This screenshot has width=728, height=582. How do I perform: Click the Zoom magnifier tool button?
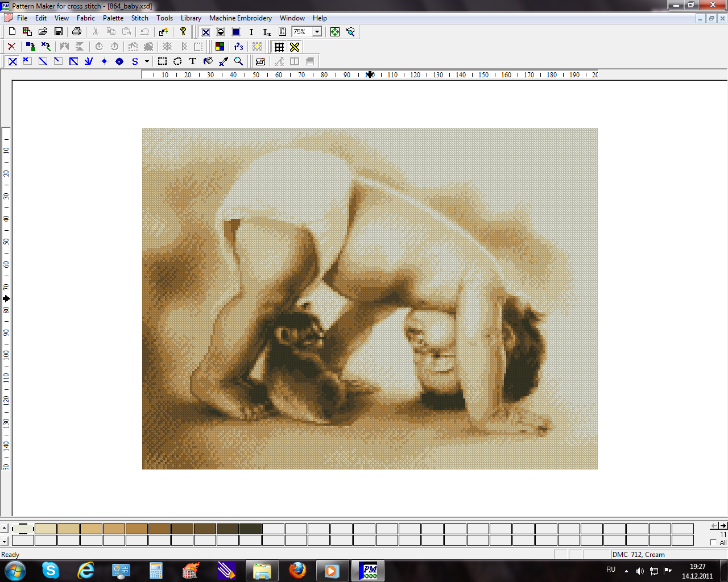[x=239, y=61]
